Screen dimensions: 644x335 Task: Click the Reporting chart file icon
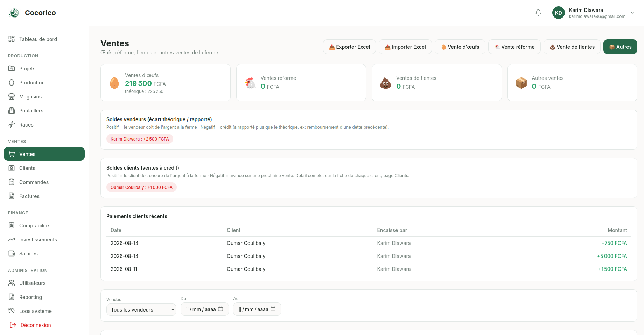tap(12, 297)
